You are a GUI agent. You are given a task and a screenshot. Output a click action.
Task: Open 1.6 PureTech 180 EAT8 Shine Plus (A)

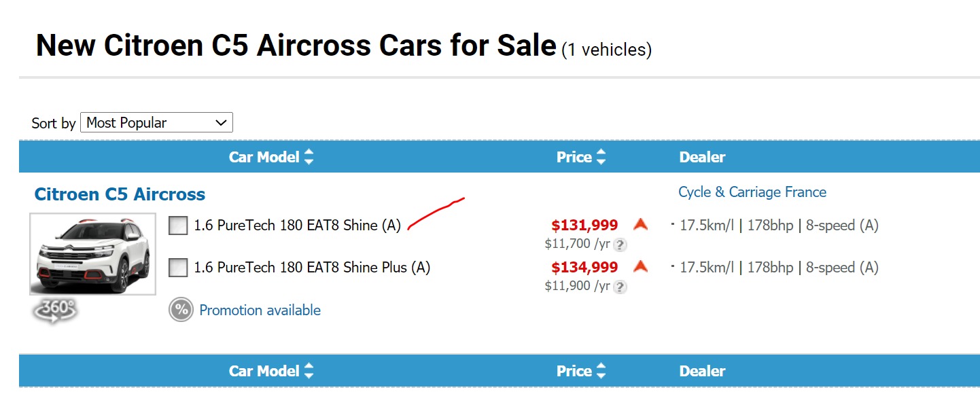click(312, 268)
